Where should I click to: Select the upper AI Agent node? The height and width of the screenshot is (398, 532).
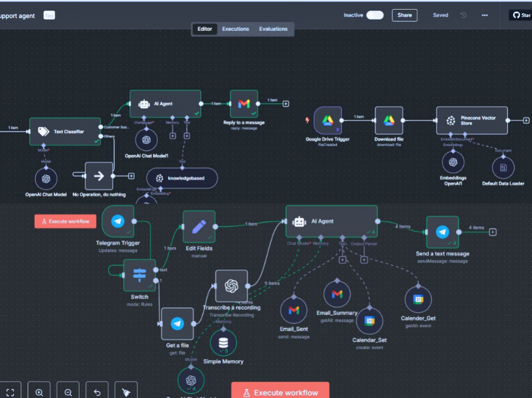click(x=165, y=104)
